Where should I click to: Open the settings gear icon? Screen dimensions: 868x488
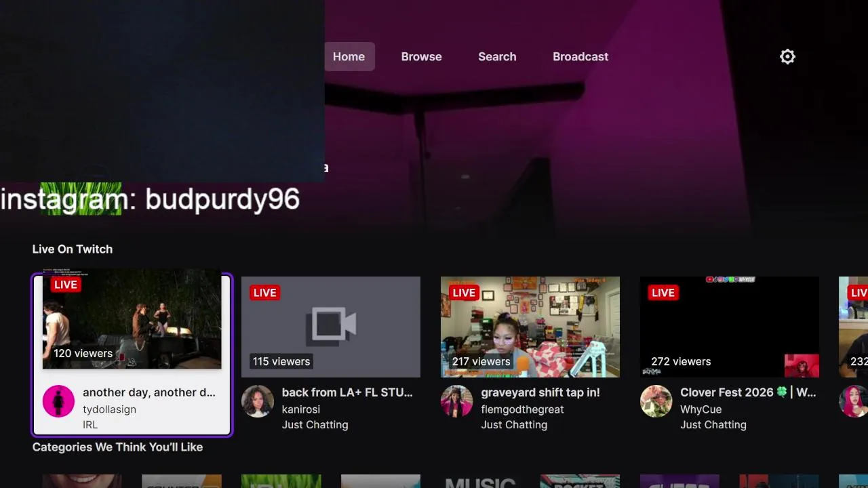787,57
